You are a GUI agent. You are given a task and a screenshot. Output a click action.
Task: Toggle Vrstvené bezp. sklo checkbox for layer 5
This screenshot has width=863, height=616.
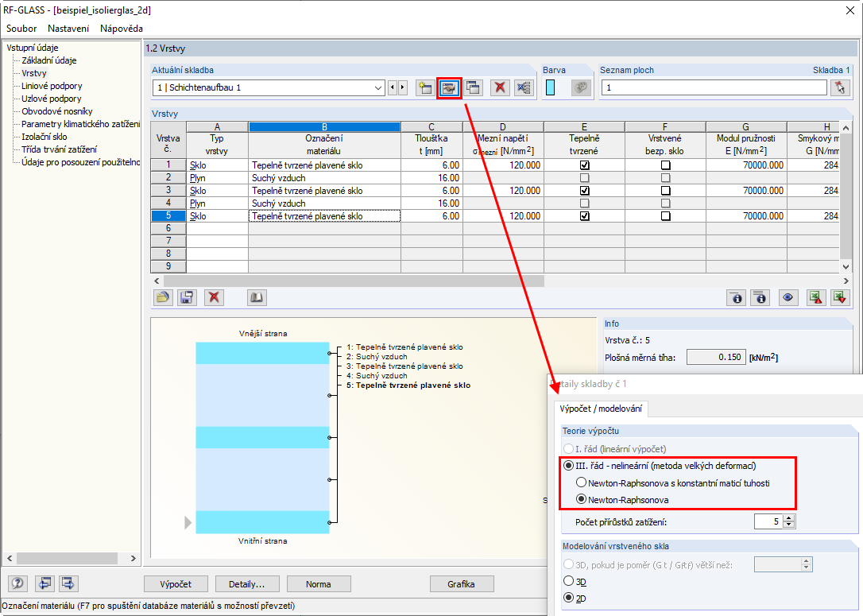[665, 215]
